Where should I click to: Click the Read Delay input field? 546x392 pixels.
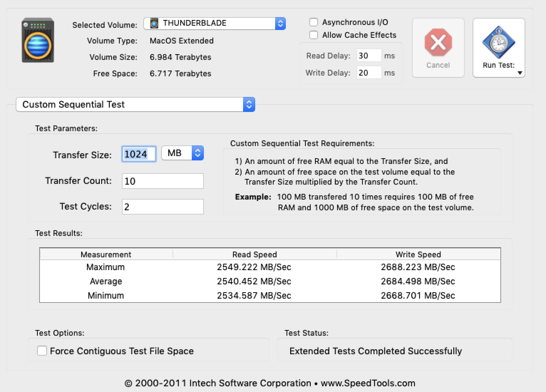(369, 56)
